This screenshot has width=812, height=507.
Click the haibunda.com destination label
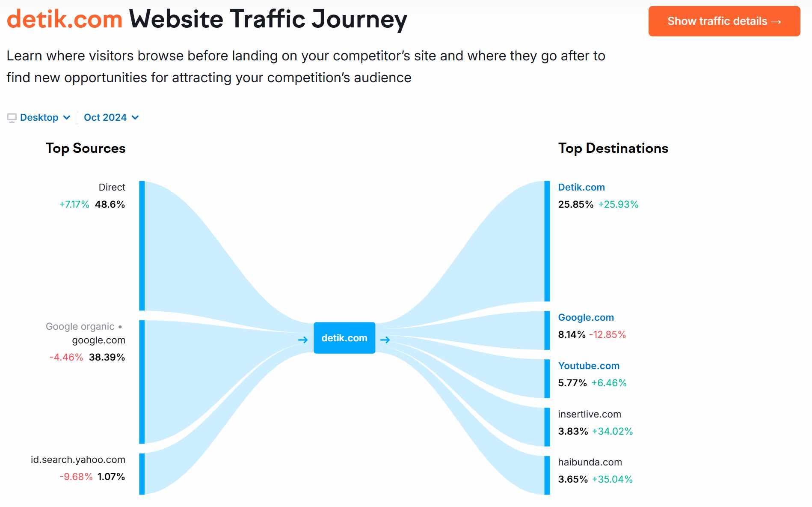pyautogui.click(x=590, y=462)
